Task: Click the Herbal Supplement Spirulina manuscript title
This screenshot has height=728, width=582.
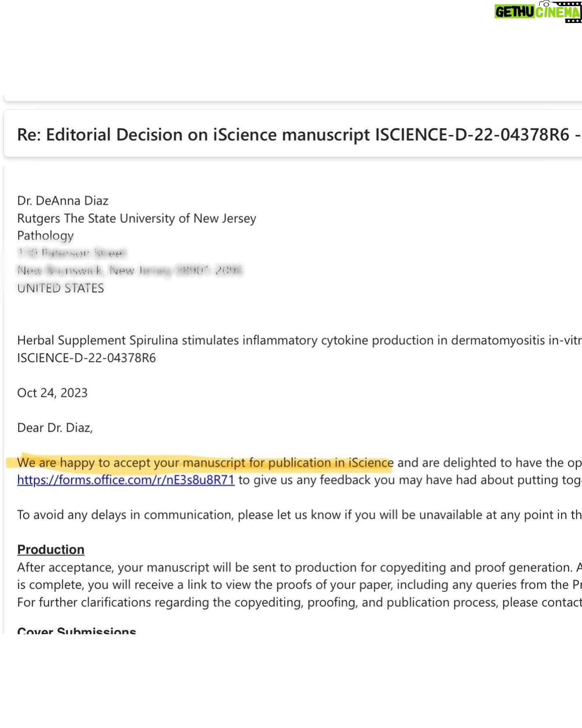Action: click(x=298, y=341)
